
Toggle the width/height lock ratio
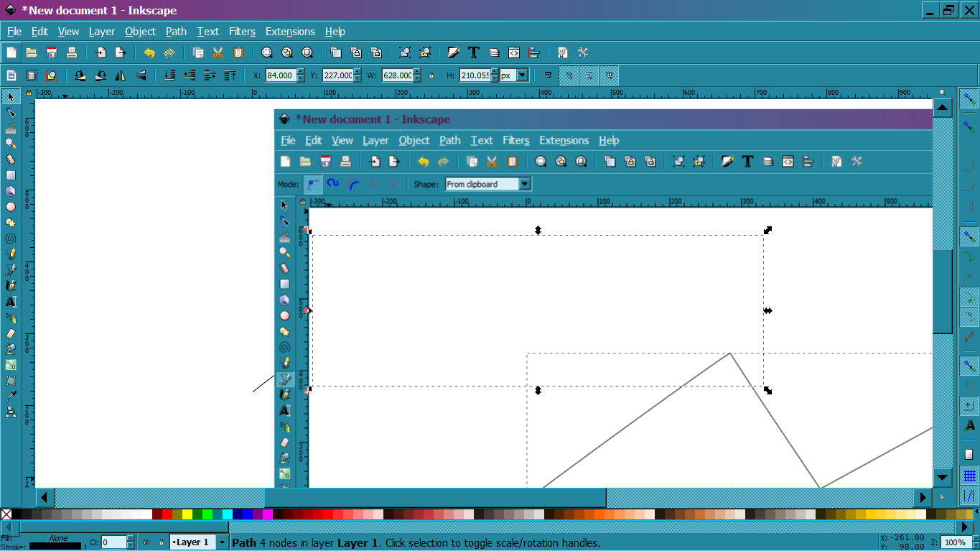431,75
